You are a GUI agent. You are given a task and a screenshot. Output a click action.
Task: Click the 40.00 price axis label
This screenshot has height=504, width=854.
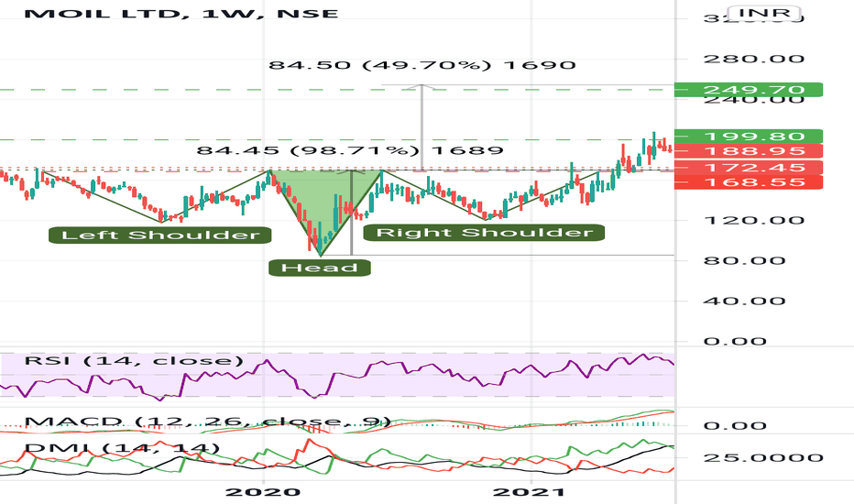click(x=744, y=301)
